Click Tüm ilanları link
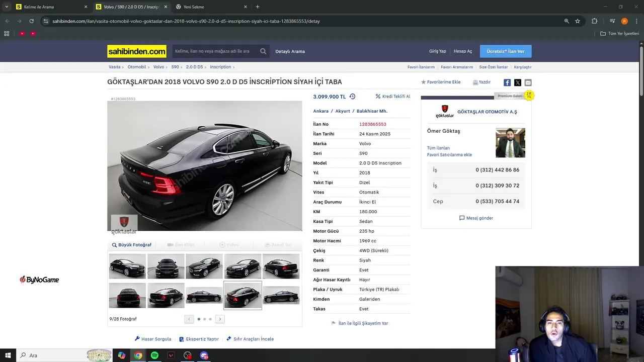 pos(438,148)
